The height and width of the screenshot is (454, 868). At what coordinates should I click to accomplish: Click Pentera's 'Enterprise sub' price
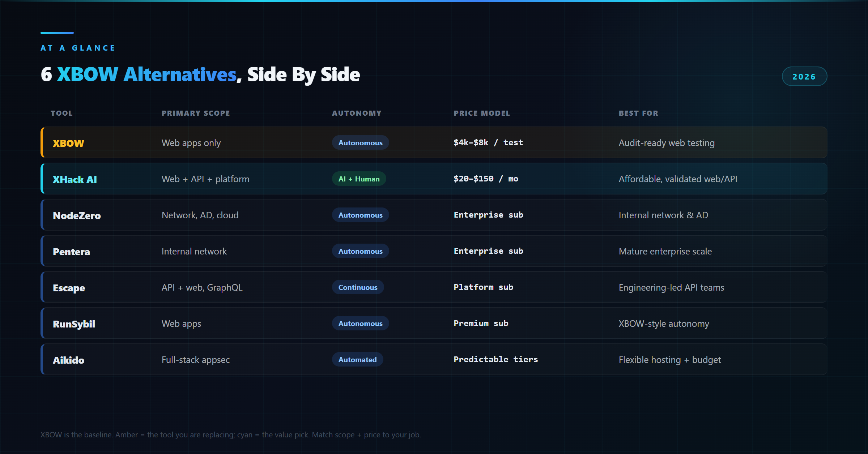click(x=488, y=251)
